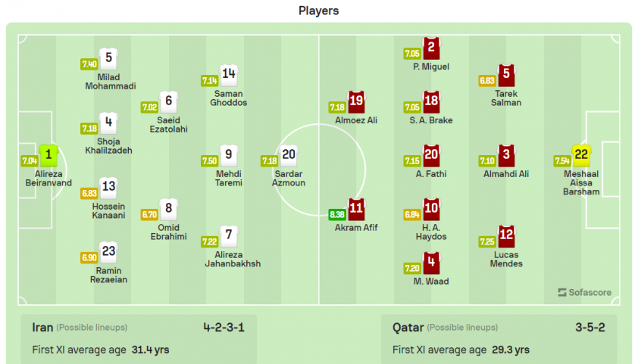Open the Alireza Jahanbakhsh player name
638x364 pixels.
click(233, 259)
